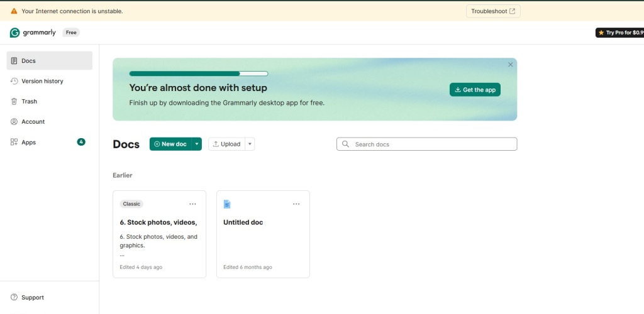Click the Search docs field

click(427, 144)
